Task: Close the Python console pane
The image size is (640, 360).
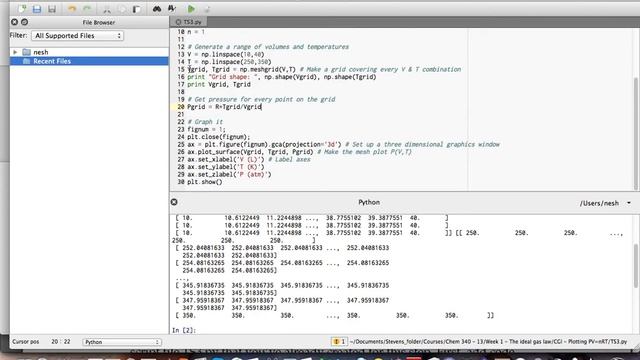Action: (x=174, y=202)
